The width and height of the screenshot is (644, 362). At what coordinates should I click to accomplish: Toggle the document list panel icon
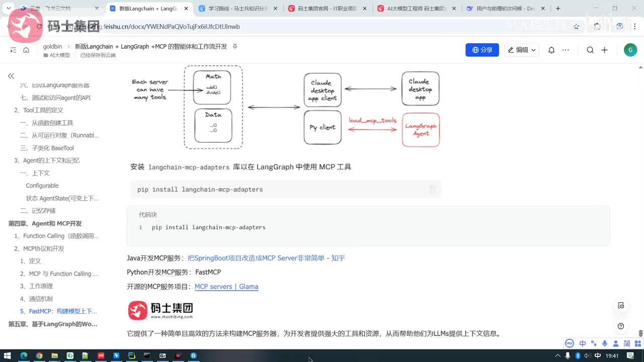coord(13,50)
